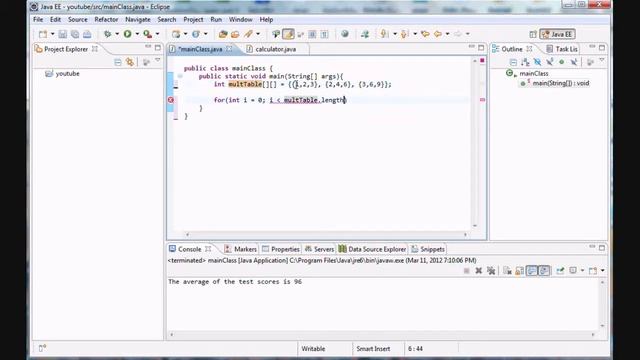Open the Project Explorer view menu triangle
The image size is (640, 360).
tap(158, 61)
